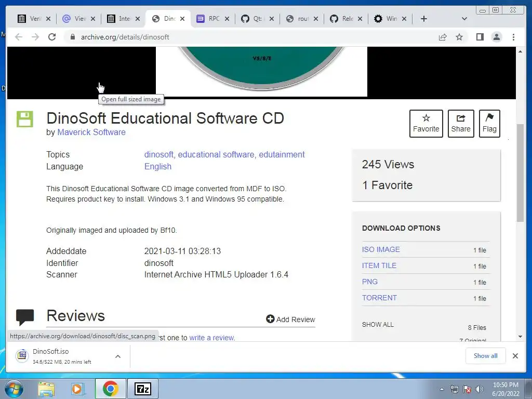The width and height of the screenshot is (532, 399).
Task: Open Windows Explorer from the taskbar
Action: click(46, 389)
